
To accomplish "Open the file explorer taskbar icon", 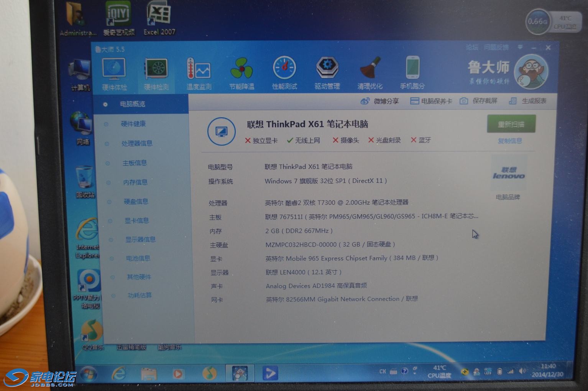I will click(148, 374).
